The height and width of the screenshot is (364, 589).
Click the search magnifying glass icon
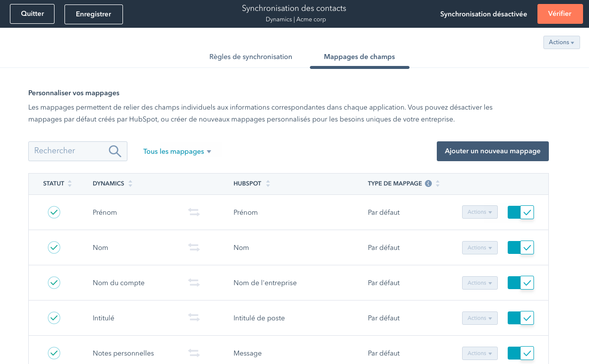[115, 151]
